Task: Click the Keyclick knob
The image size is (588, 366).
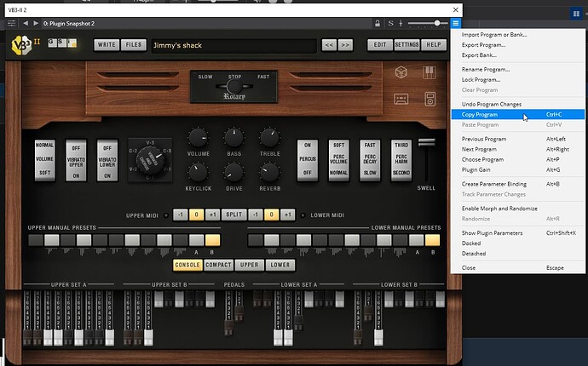Action: point(198,172)
